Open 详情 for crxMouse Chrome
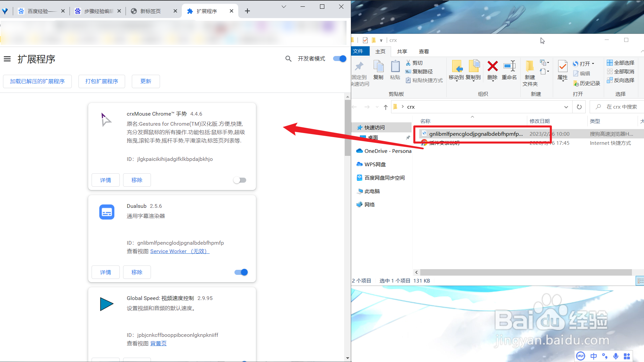 click(106, 180)
